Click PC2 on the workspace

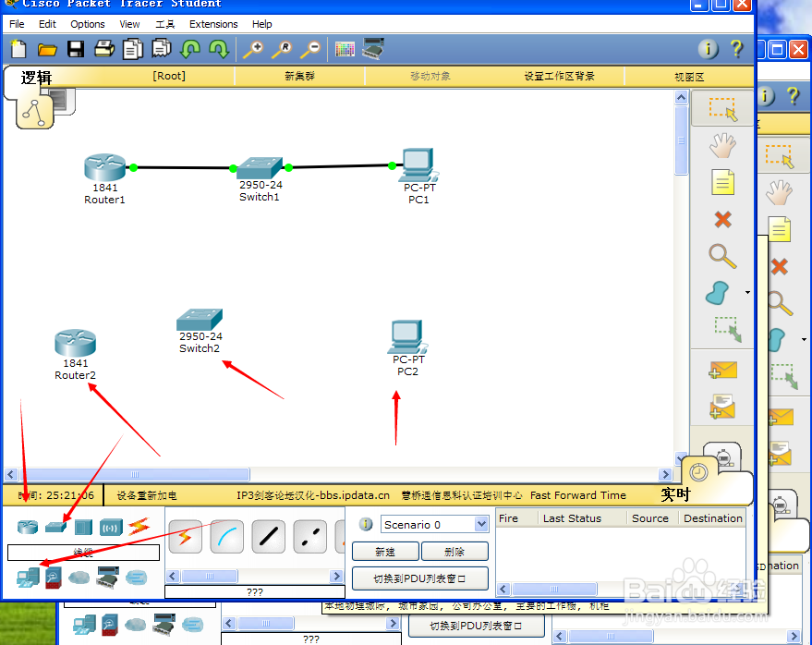tap(407, 337)
